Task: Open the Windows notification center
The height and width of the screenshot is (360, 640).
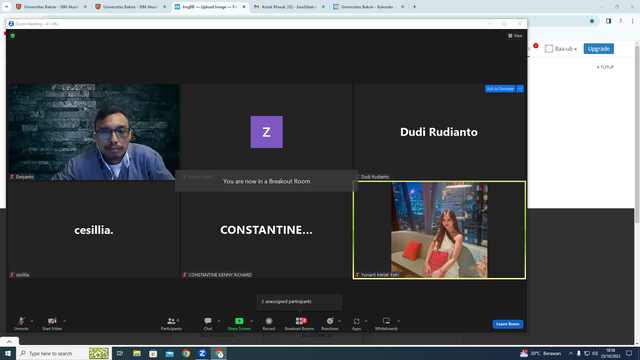Action: (x=629, y=353)
